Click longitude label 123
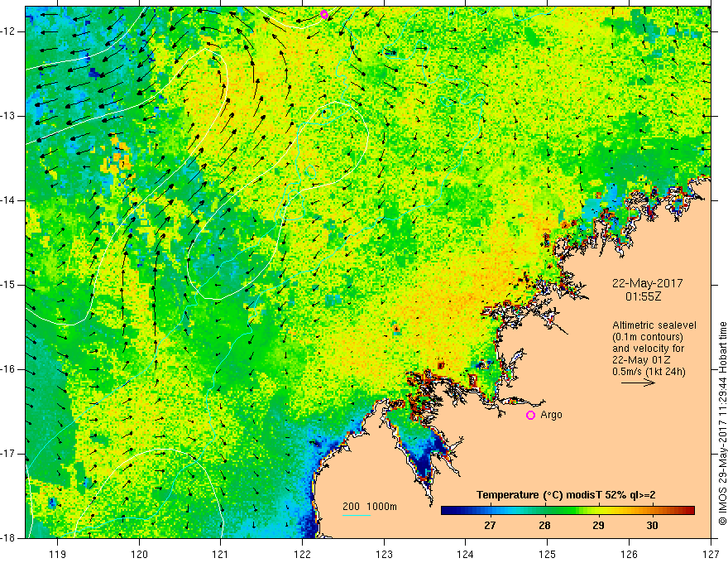Viewport: 728px width, 563px height. pyautogui.click(x=384, y=554)
